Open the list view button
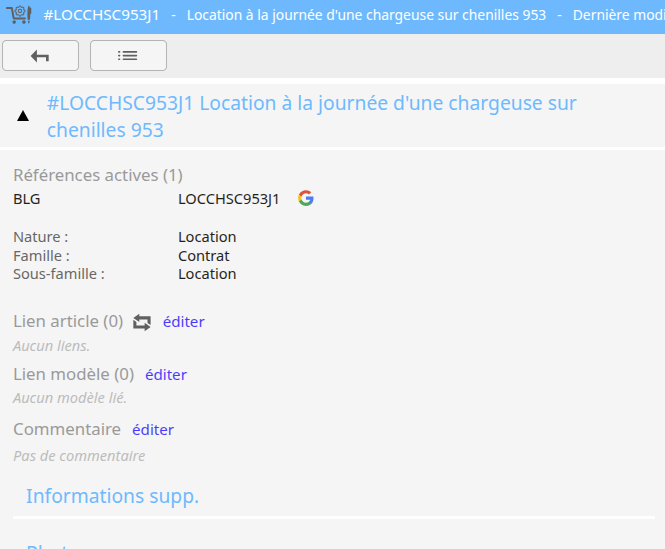This screenshot has width=665, height=549. [x=128, y=56]
